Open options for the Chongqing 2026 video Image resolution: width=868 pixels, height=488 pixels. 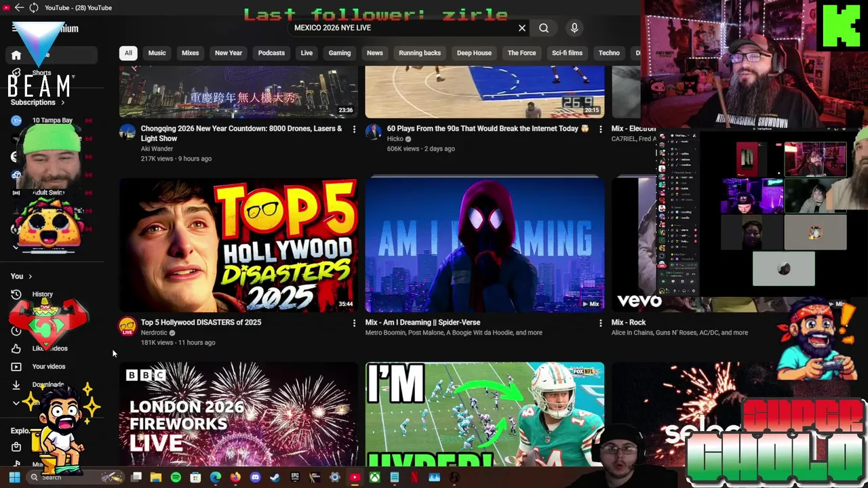point(354,129)
